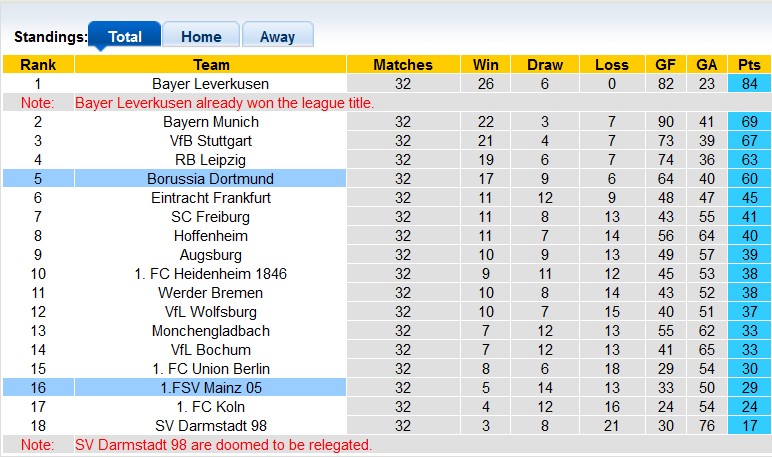Click the highlighted Borussia Dortmund row
772x457 pixels.
[210, 179]
